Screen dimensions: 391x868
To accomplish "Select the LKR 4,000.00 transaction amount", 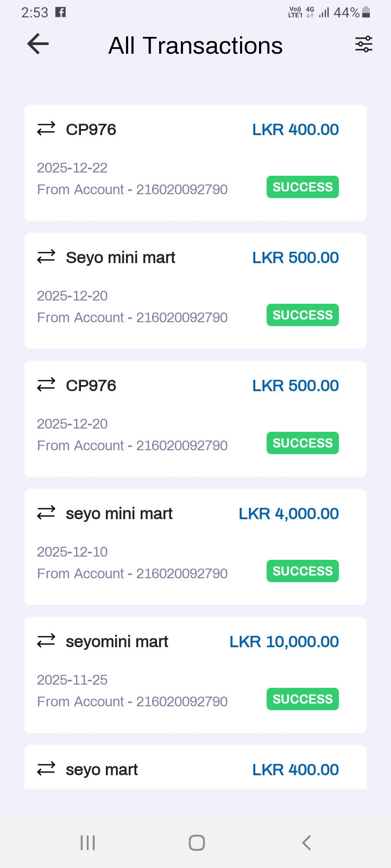I will [x=288, y=514].
